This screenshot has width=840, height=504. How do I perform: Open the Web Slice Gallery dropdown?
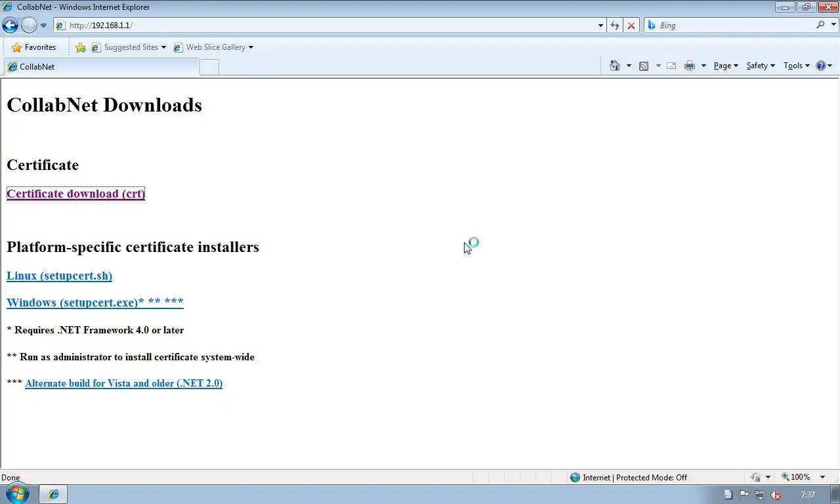point(213,47)
